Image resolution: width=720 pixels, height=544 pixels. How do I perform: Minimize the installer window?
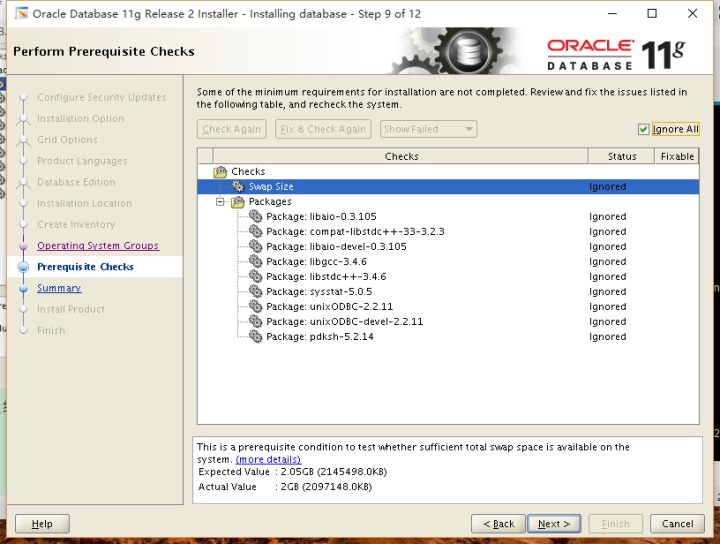tap(612, 13)
